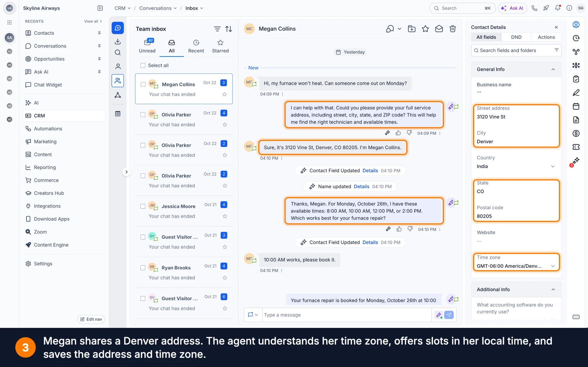Open the Actions tab in Contact Details

[x=546, y=37]
